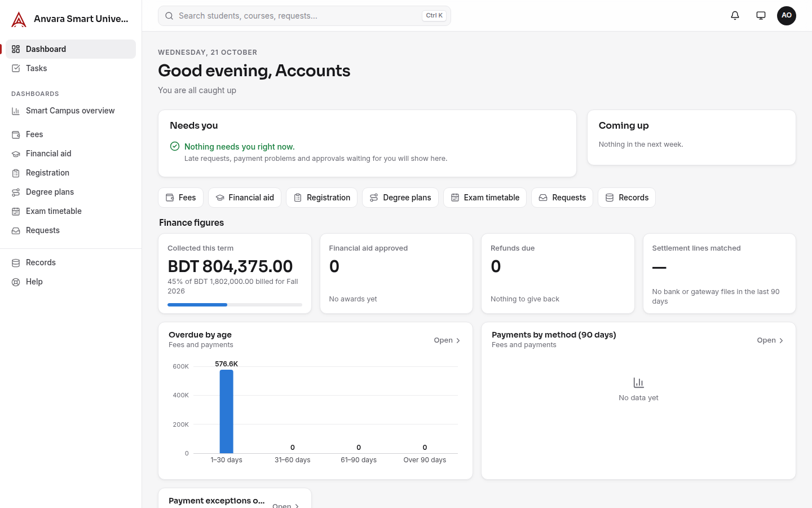Click the Exam timetable calendar sidebar icon
The height and width of the screenshot is (508, 812).
point(16,211)
